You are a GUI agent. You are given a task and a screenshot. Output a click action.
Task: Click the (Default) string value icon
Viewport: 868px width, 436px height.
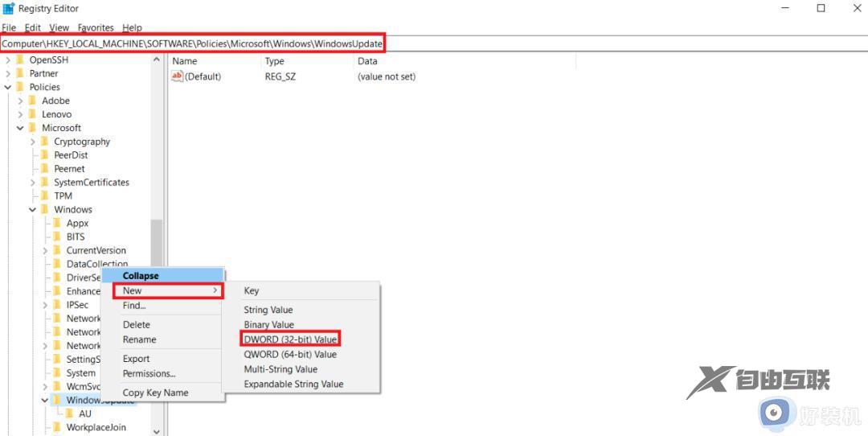click(178, 76)
